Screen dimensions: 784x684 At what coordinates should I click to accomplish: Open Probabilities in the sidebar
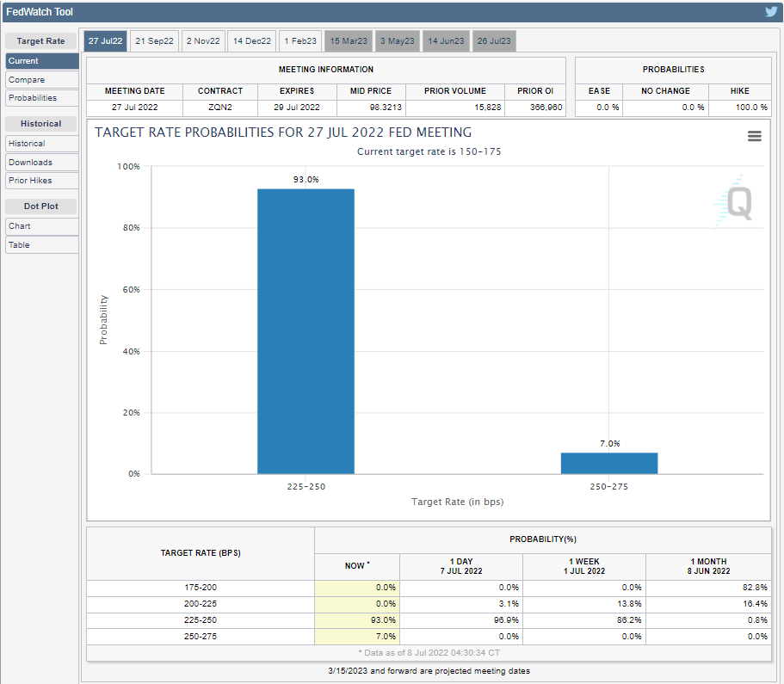(x=41, y=98)
